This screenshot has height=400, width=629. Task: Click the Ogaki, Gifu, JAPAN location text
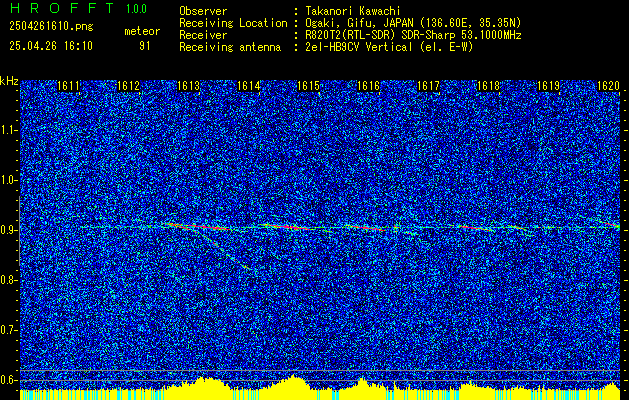[x=413, y=23]
